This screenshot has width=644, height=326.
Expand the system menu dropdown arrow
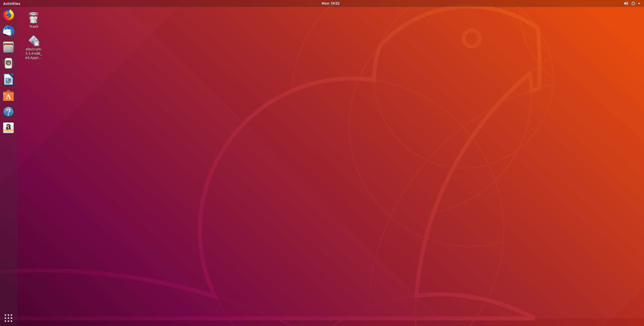[639, 3]
